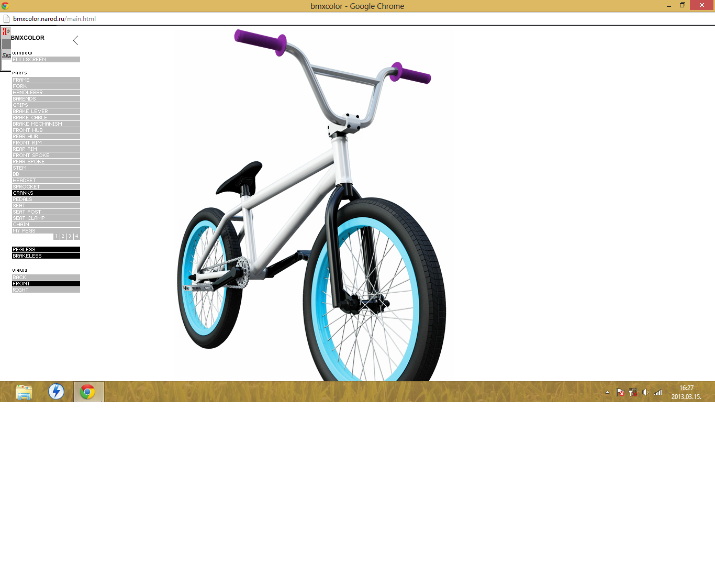
Task: Select the FRONT RIM part
Action: pyautogui.click(x=46, y=143)
